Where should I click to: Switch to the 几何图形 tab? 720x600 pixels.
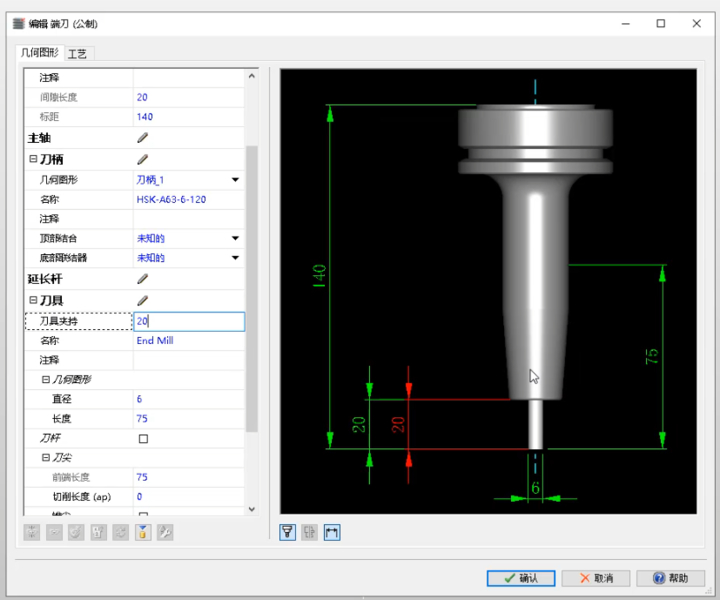40,52
